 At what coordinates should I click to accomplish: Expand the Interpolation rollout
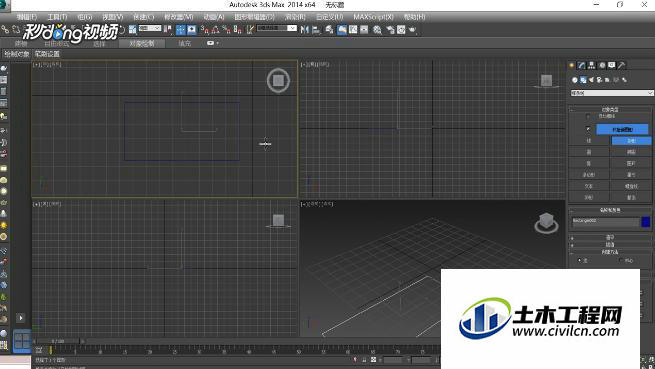610,244
